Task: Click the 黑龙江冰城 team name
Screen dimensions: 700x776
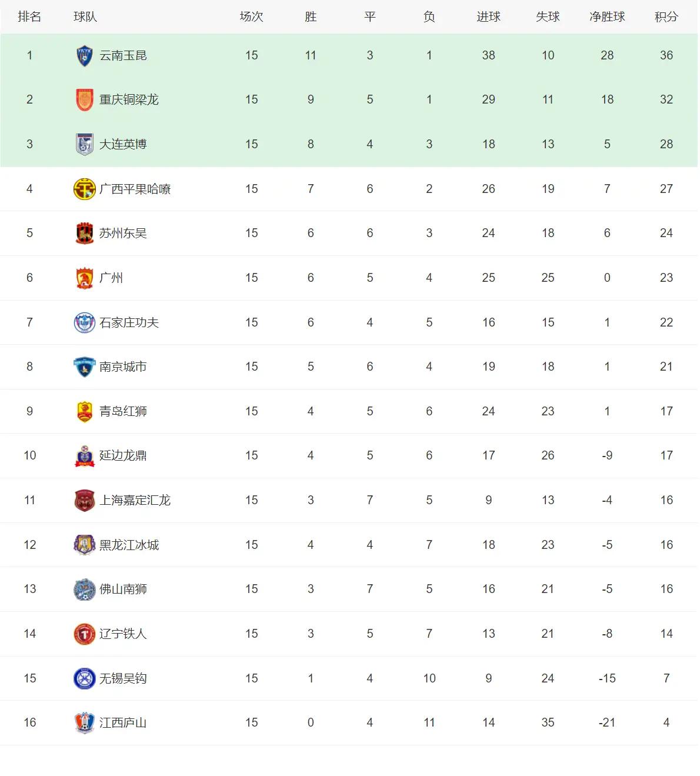Action: (x=129, y=545)
